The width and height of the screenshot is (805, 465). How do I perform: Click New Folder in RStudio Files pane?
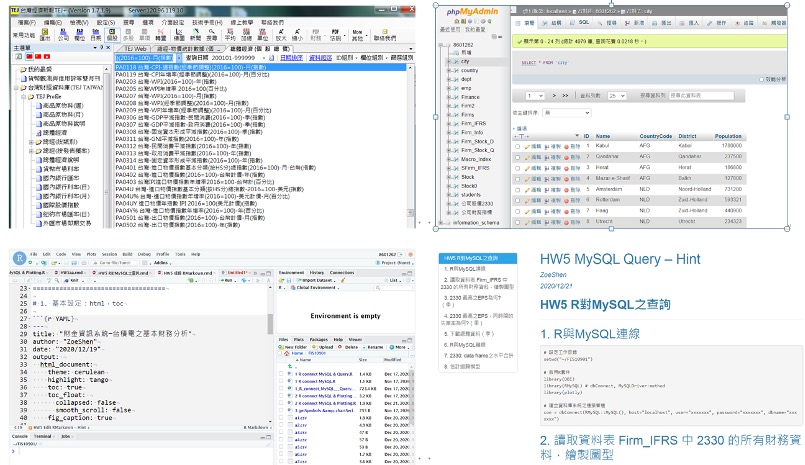pos(294,347)
